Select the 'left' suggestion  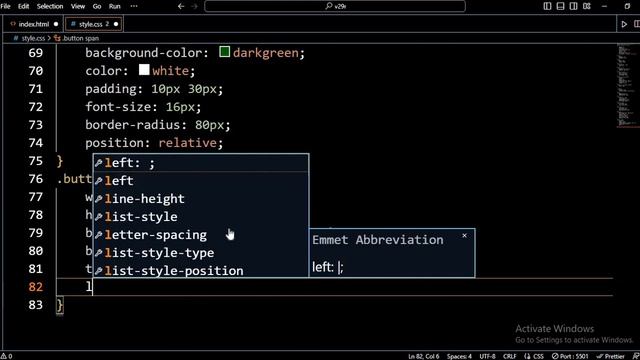(201, 181)
